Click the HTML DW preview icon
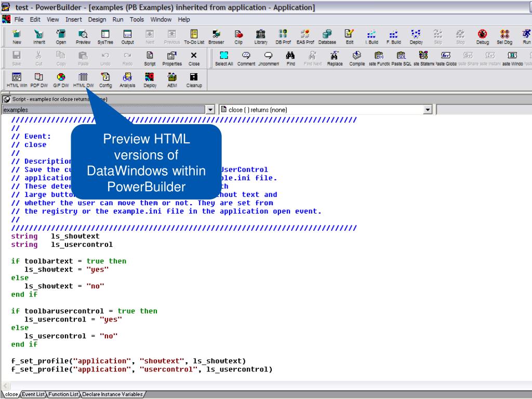Viewport: 532px width, 399px height. [83, 81]
